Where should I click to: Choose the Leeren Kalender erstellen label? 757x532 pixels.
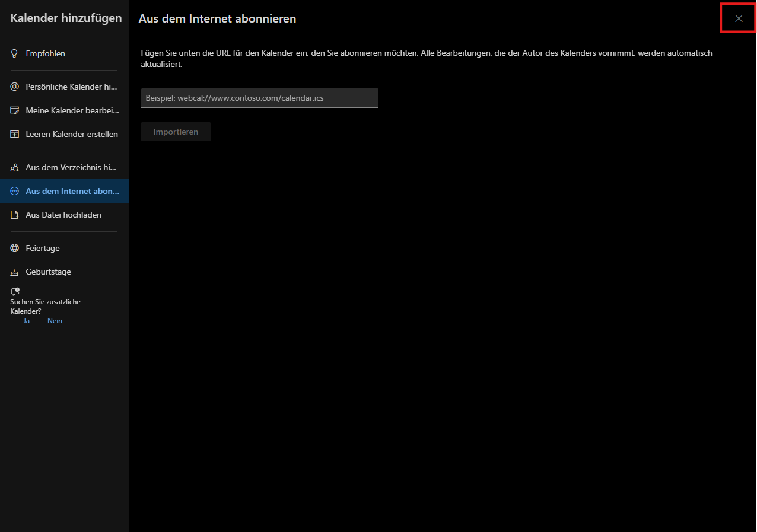pos(72,134)
